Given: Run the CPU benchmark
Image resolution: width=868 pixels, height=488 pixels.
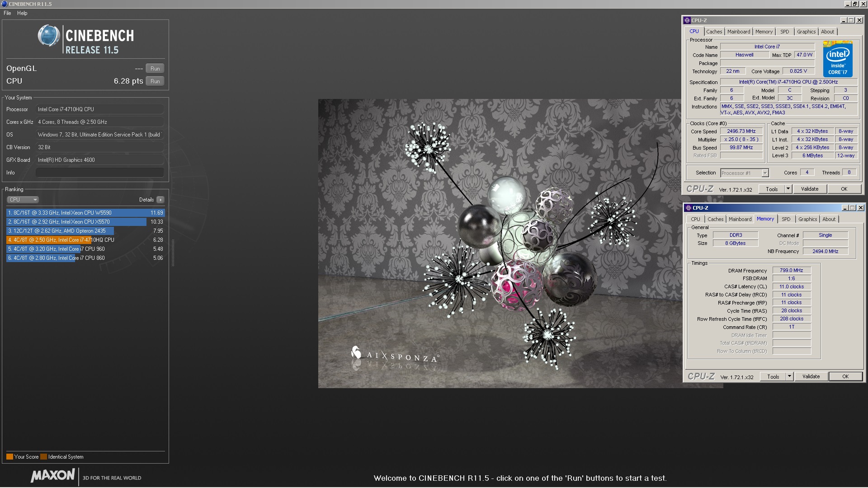Looking at the screenshot, I should click(x=155, y=81).
